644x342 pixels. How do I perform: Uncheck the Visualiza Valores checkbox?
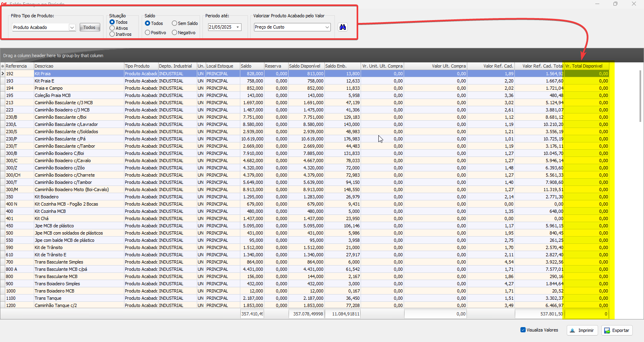tap(523, 330)
